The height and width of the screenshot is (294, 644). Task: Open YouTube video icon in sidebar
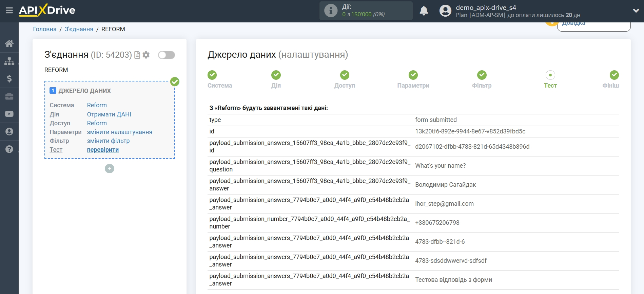pos(9,114)
